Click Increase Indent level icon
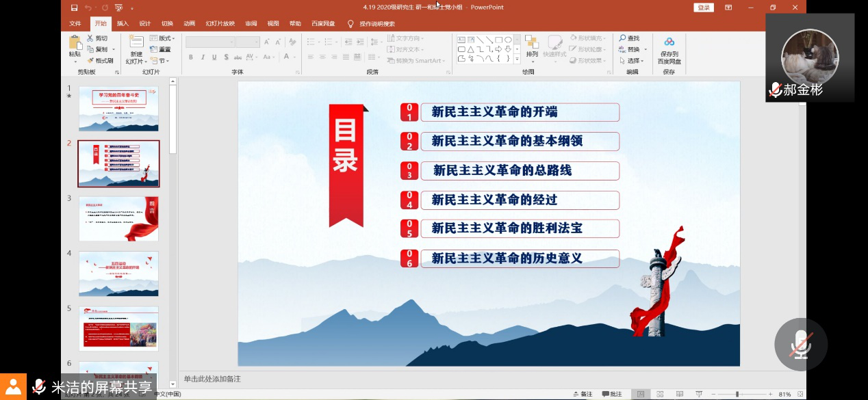 [x=359, y=41]
